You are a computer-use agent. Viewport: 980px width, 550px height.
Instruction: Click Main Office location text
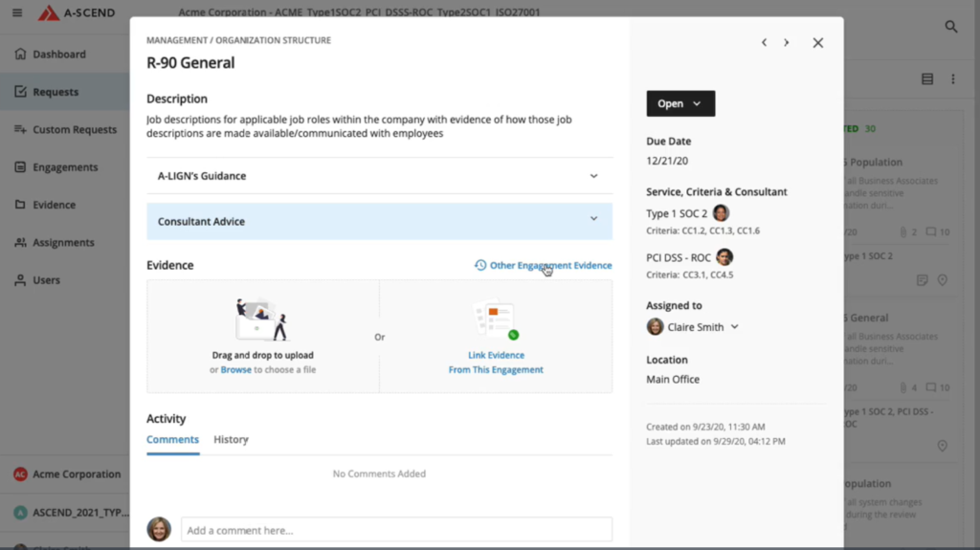pos(673,380)
